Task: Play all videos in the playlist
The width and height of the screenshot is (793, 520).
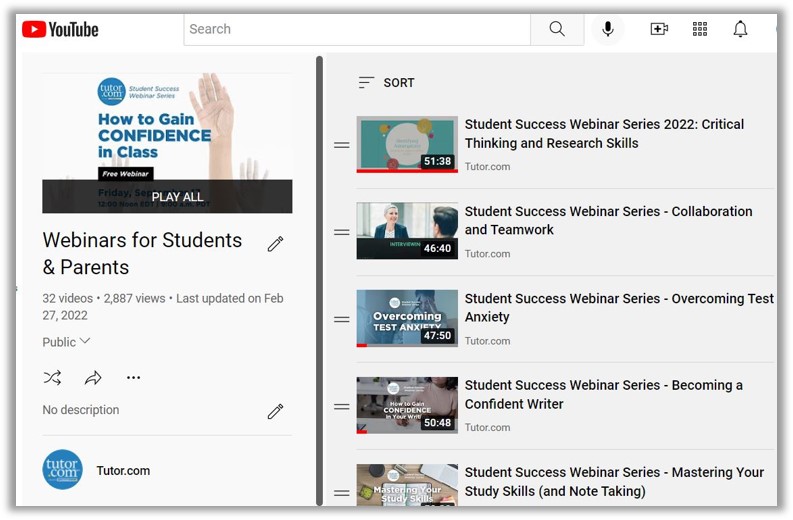Action: coord(167,196)
